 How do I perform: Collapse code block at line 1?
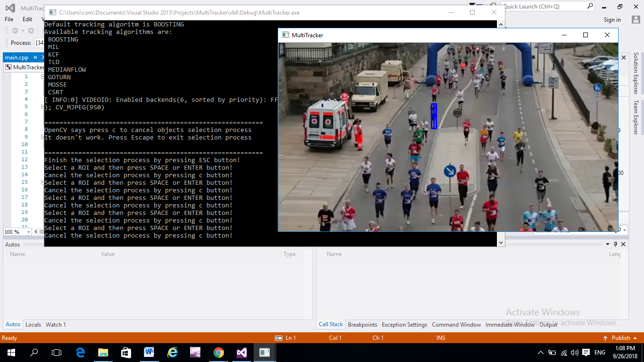tap(42, 76)
